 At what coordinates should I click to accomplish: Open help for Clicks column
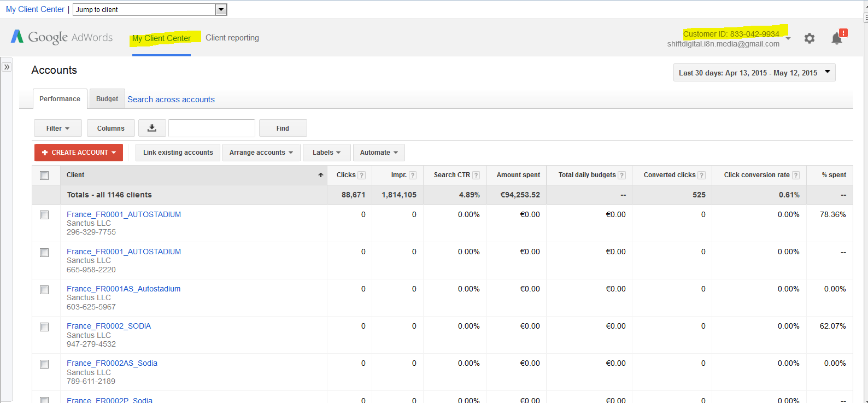[361, 176]
